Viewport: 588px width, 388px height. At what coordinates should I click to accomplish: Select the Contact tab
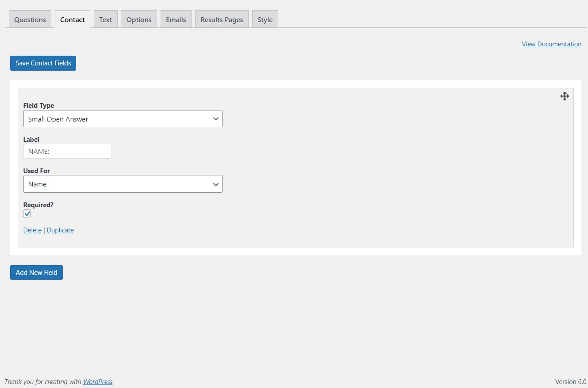tap(73, 19)
